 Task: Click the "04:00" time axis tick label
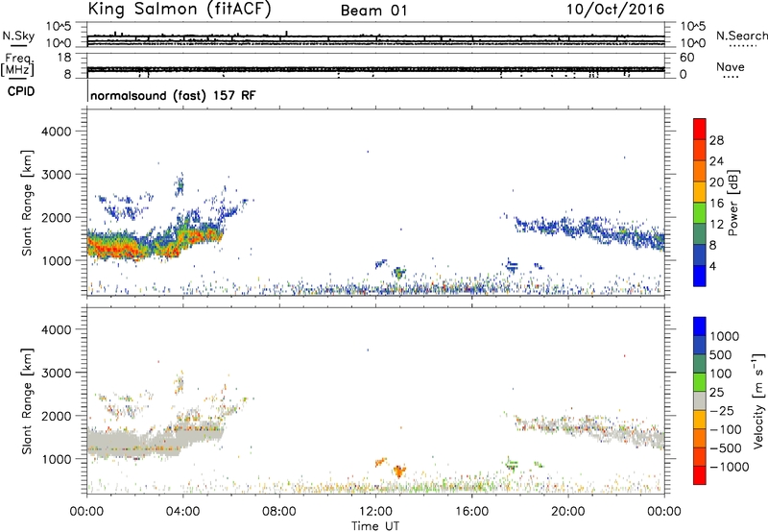(x=182, y=512)
